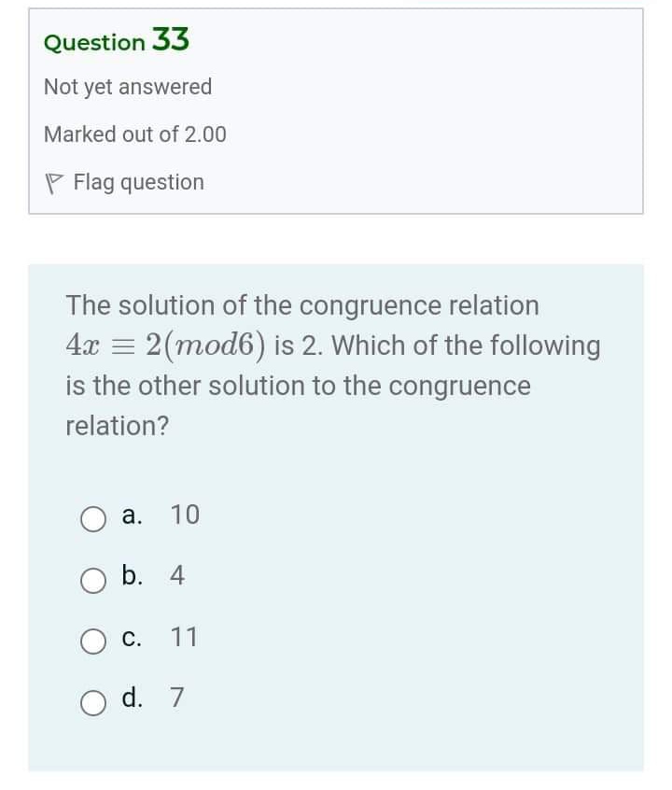Click the answer label b. 4
The height and width of the screenshot is (790, 672).
pos(156,575)
